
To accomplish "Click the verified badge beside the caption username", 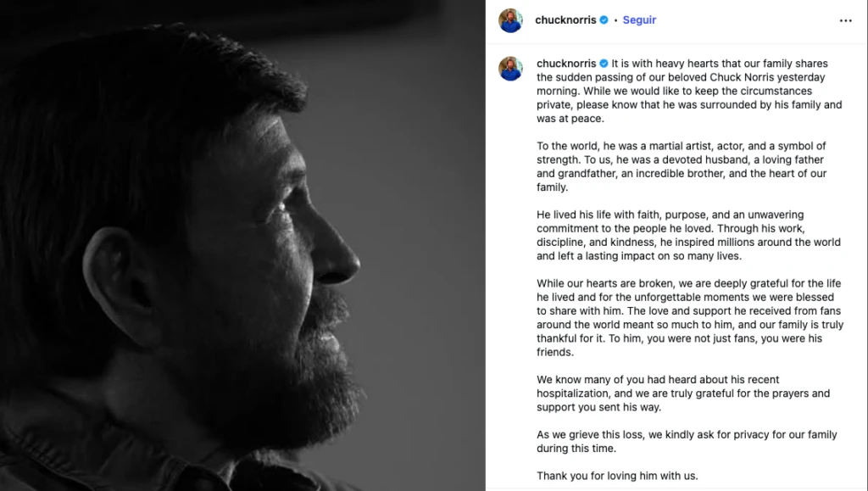I will point(604,64).
